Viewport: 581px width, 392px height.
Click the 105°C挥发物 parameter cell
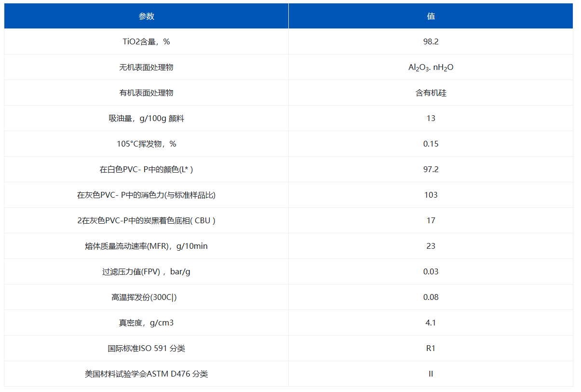point(146,144)
